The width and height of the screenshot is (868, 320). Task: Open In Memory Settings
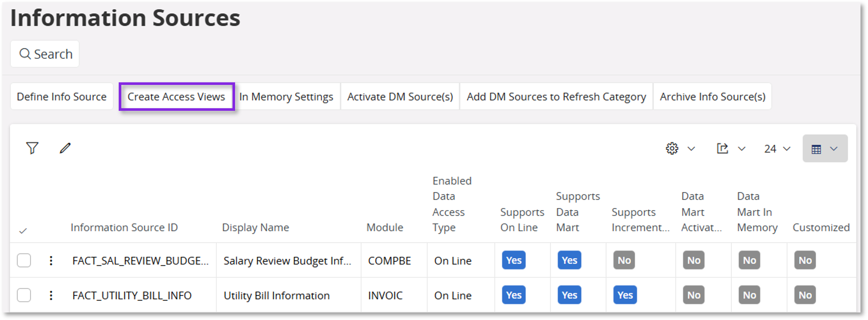pos(286,97)
